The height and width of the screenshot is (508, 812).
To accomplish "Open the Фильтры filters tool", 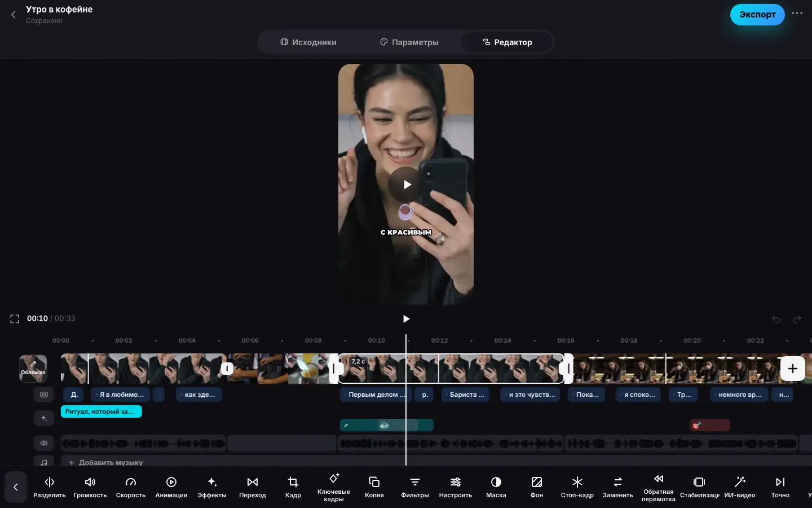I will [x=415, y=487].
